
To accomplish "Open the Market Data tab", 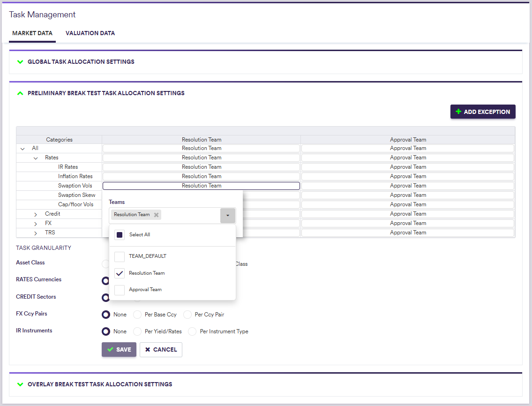I will pyautogui.click(x=32, y=33).
